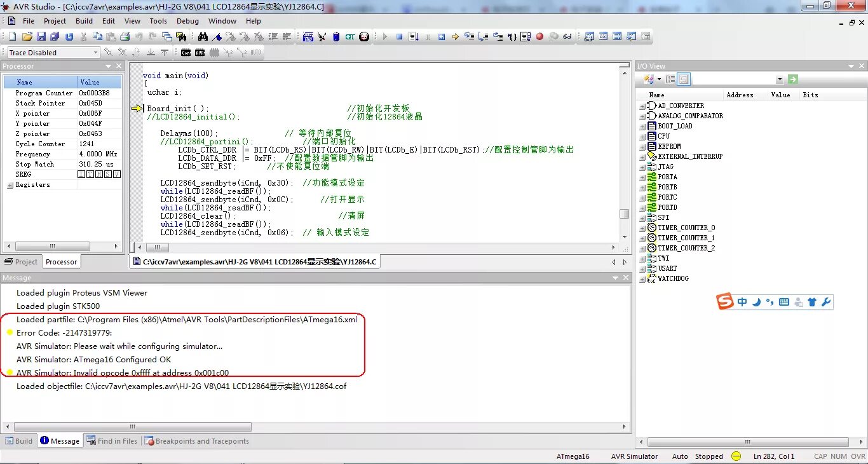868x464 pixels.
Task: Toggle SREG H flag bit
Action: tap(98, 174)
